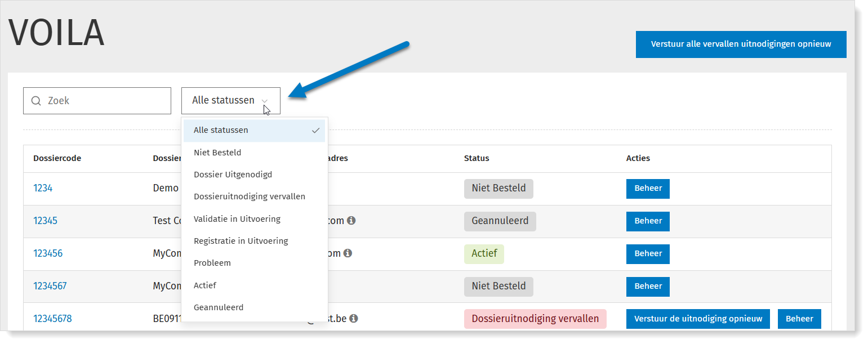The height and width of the screenshot is (344, 868).
Task: Collapse the Alle statussen dropdown
Action: (231, 101)
